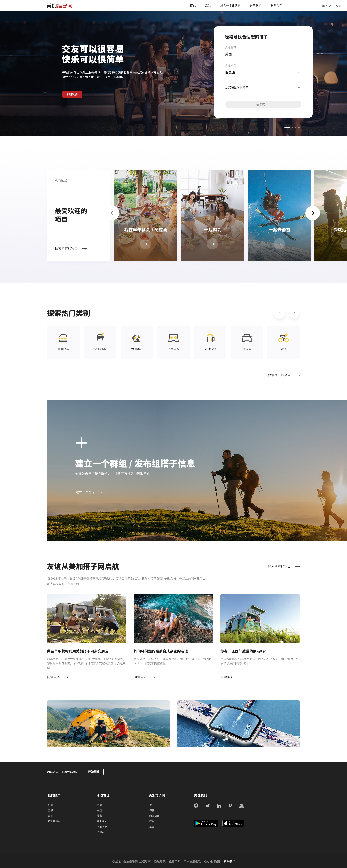
Task: Go to 关于我们 in the navigation
Action: point(255,5)
